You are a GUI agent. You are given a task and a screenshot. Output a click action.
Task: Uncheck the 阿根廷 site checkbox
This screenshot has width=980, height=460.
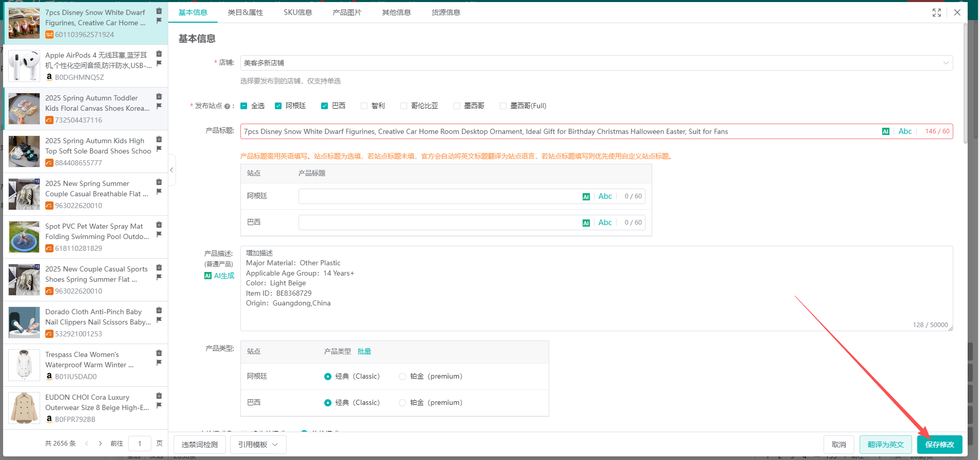(x=278, y=106)
